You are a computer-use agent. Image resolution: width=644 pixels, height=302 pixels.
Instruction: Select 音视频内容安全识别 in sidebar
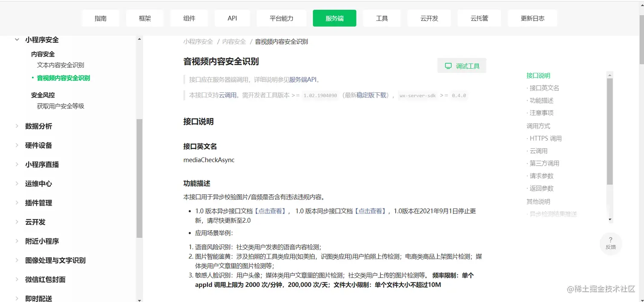(63, 78)
